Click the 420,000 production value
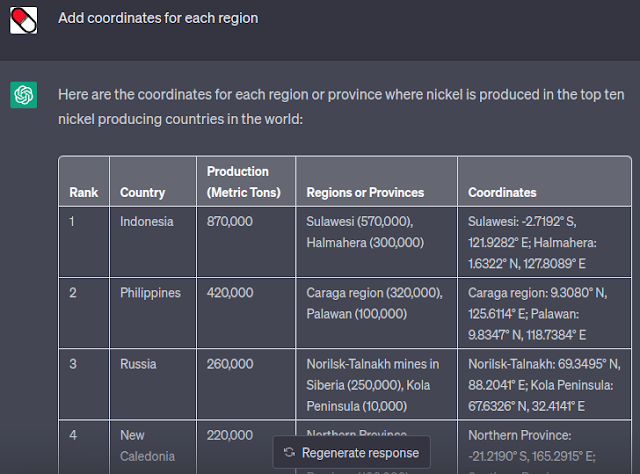Image resolution: width=640 pixels, height=474 pixels. click(230, 293)
